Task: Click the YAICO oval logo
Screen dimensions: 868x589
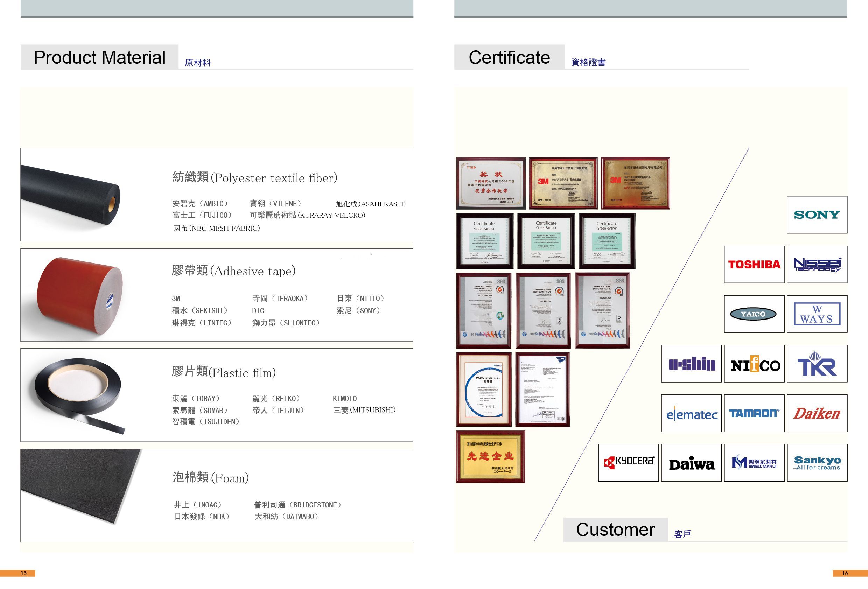Action: [753, 314]
